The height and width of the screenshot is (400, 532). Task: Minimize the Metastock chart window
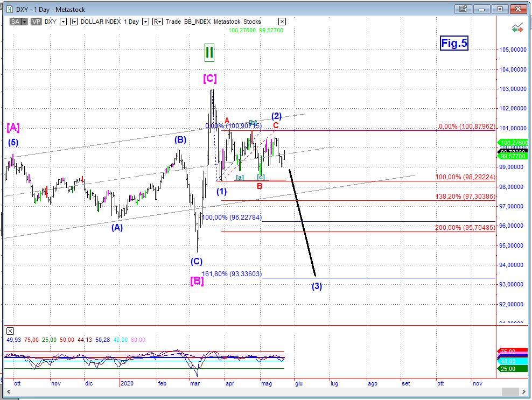click(x=481, y=9)
